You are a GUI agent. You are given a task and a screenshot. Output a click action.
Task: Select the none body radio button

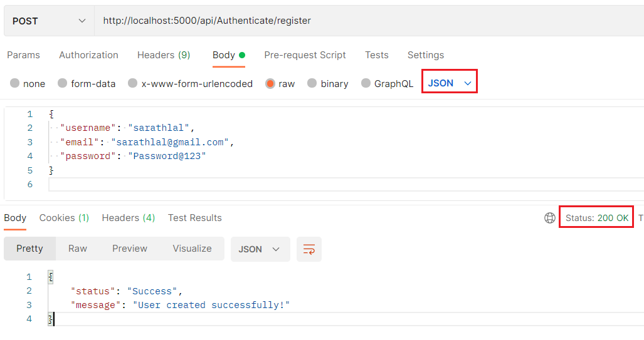point(15,84)
